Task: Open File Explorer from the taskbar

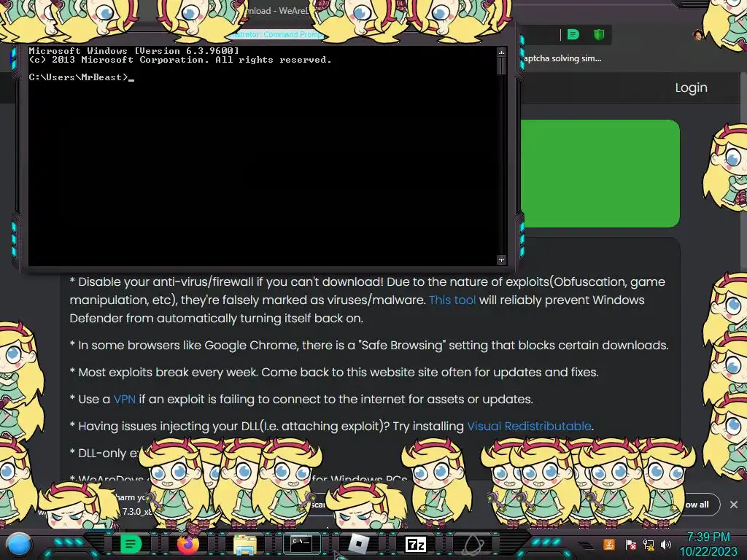Action: tap(245, 544)
